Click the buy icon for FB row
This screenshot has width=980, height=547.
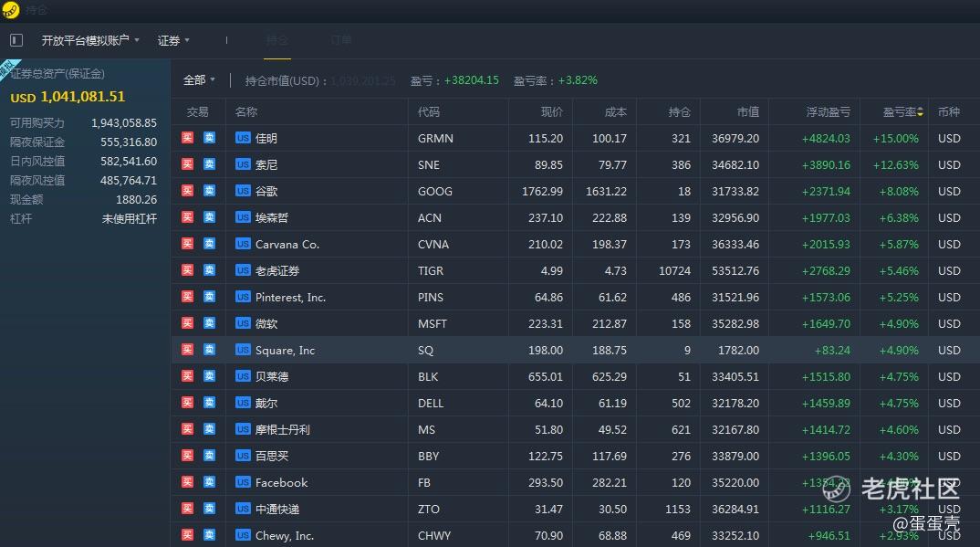[187, 482]
